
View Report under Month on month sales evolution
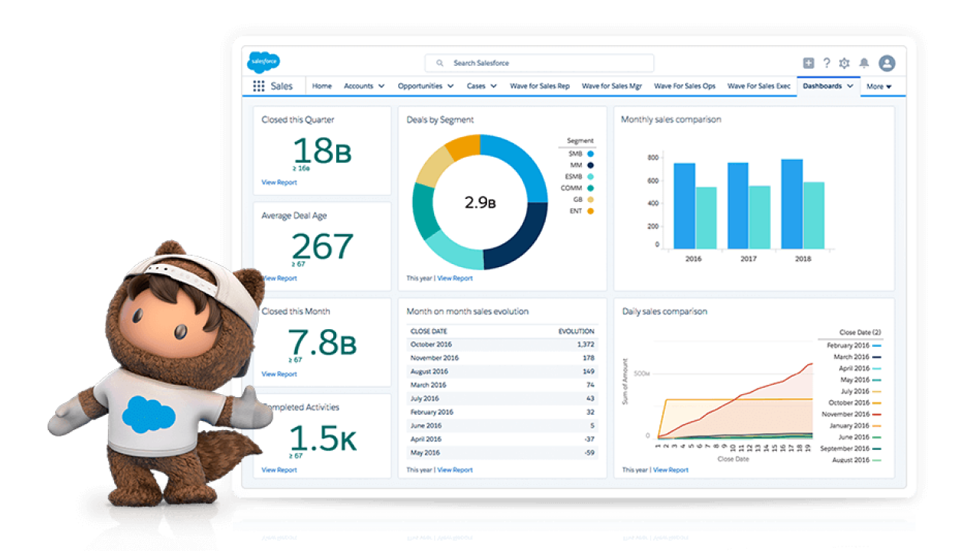455,470
